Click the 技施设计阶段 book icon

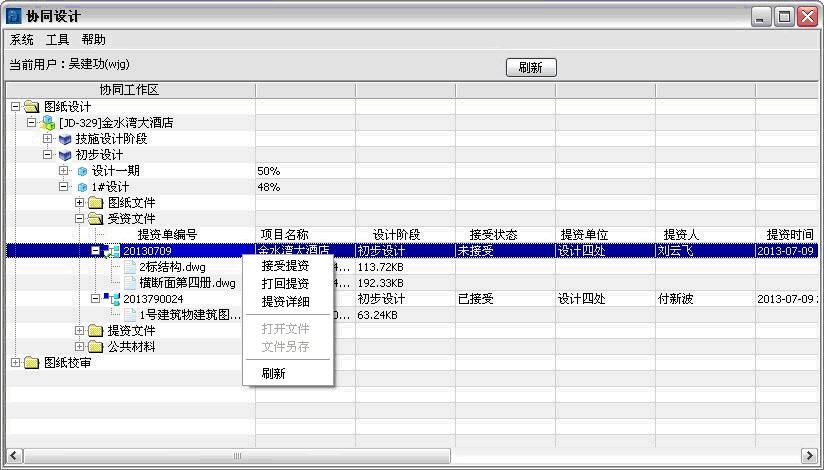(65, 139)
